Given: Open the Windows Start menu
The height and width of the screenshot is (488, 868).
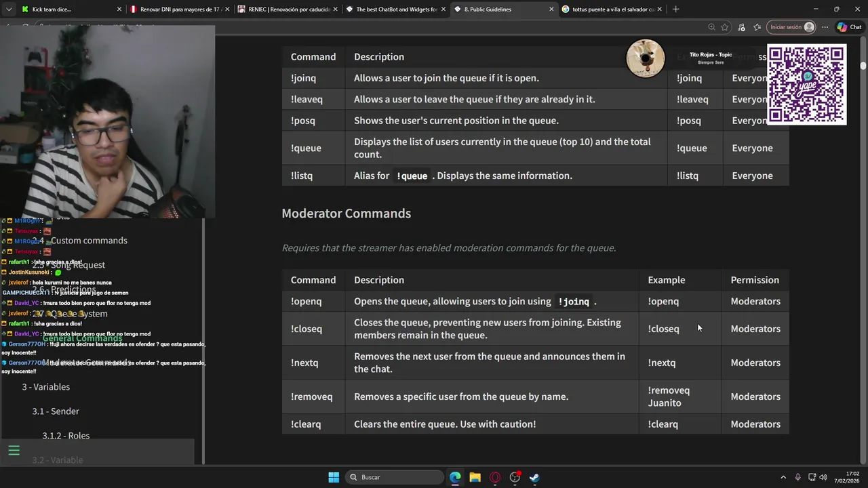Looking at the screenshot, I should pos(334,477).
